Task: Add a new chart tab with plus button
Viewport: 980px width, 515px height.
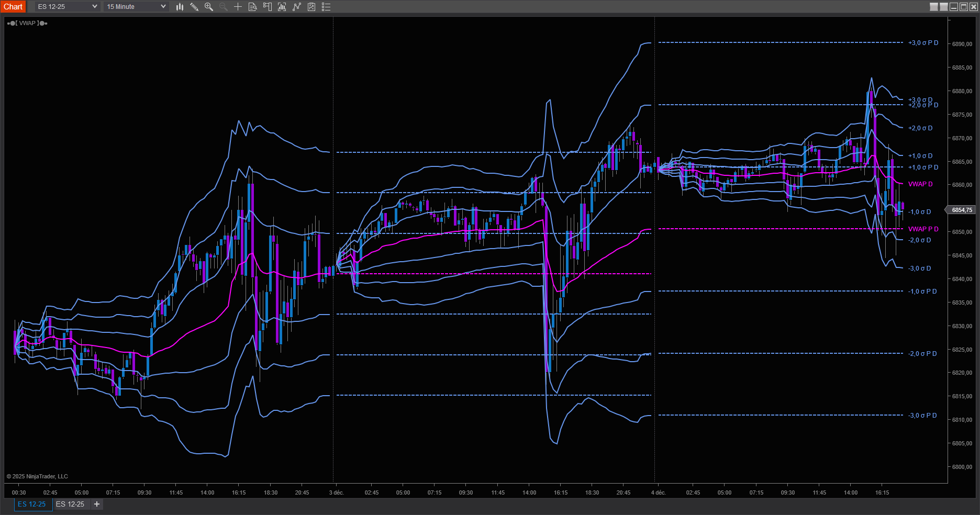Action: pyautogui.click(x=97, y=504)
